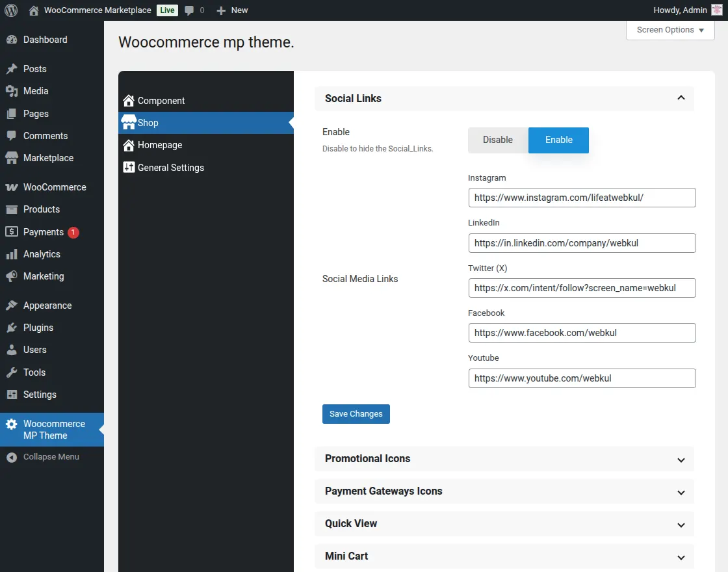Screen dimensions: 728x572
Task: Click the home icon in admin bar
Action: 33,10
